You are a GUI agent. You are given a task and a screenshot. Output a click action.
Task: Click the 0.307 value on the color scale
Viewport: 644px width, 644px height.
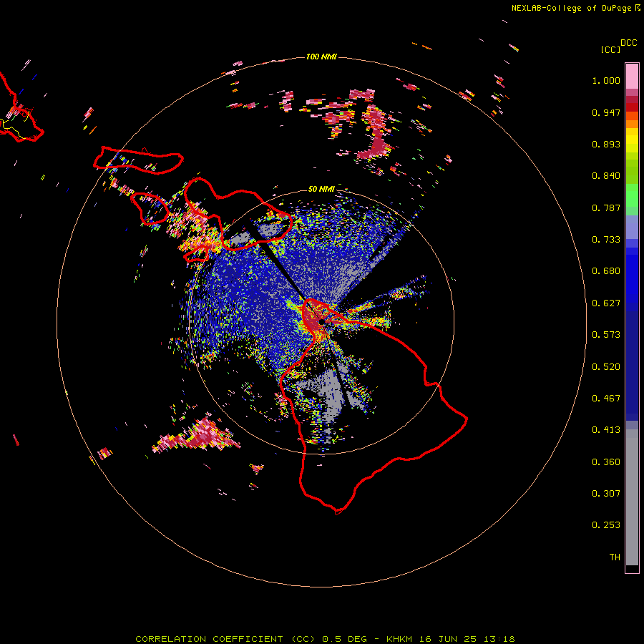tap(606, 494)
